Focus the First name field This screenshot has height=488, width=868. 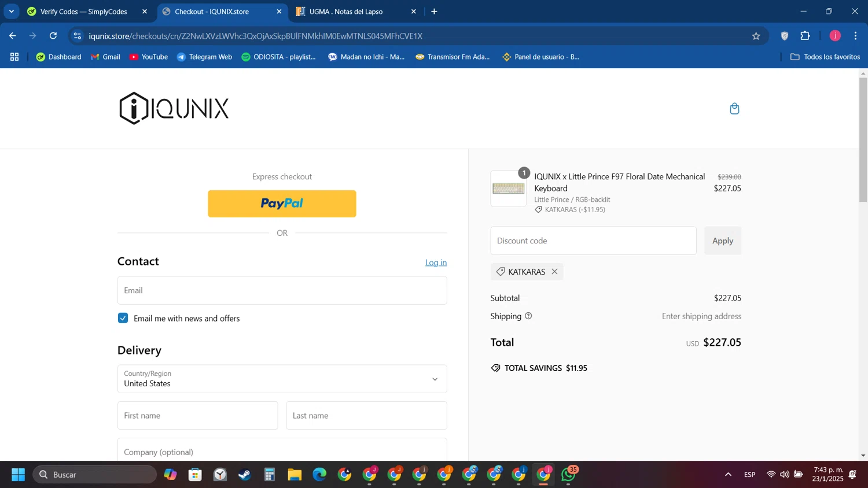(x=197, y=416)
